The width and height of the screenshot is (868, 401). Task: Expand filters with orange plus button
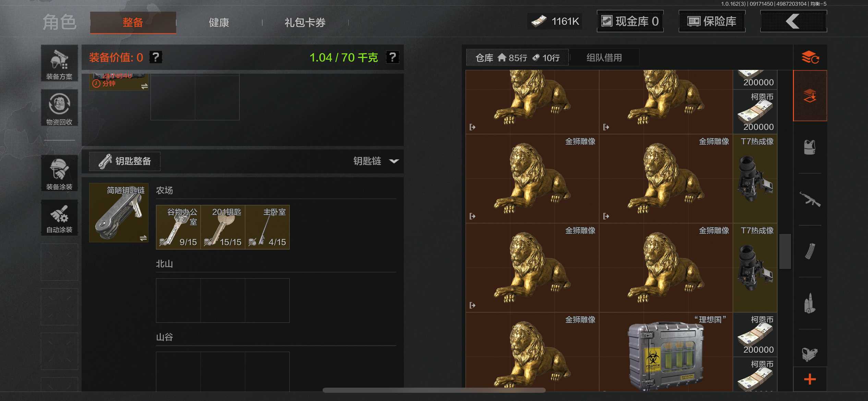[x=810, y=379]
